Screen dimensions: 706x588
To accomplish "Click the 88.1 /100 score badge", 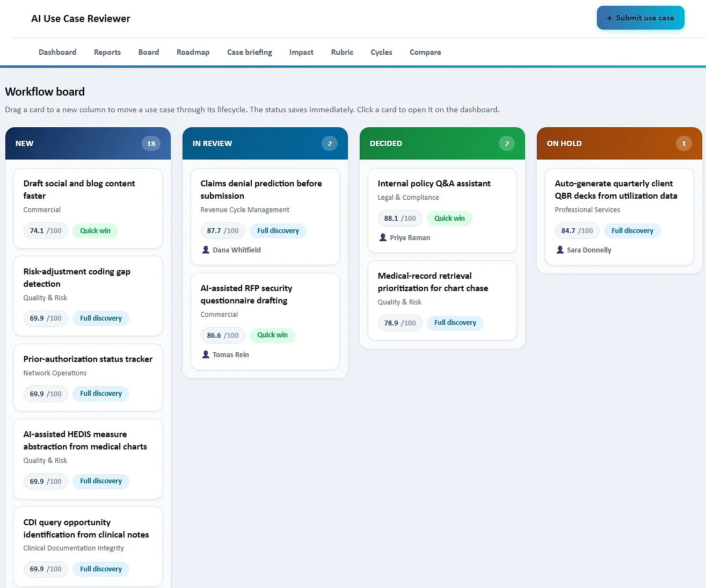I will [400, 219].
